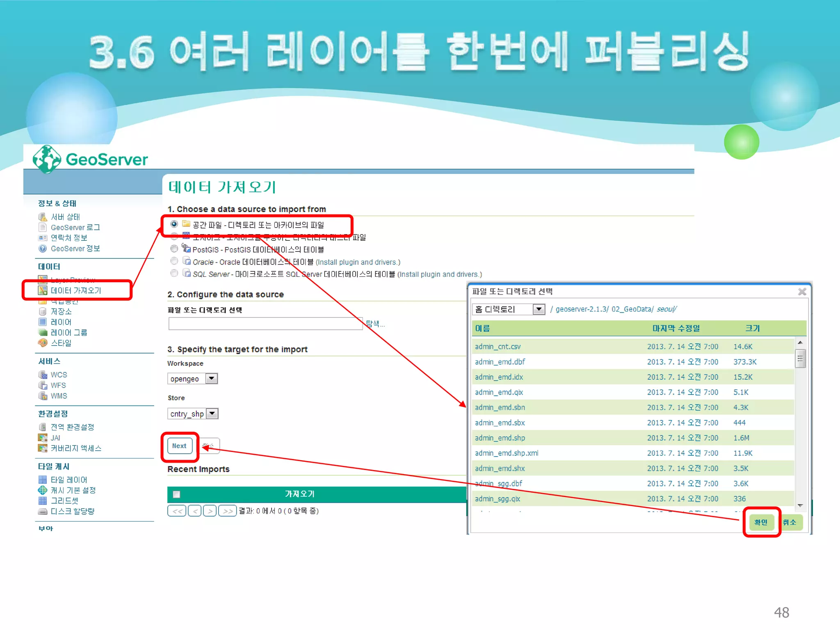
Task: Click the 스타일 palette icon
Action: pyautogui.click(x=43, y=343)
